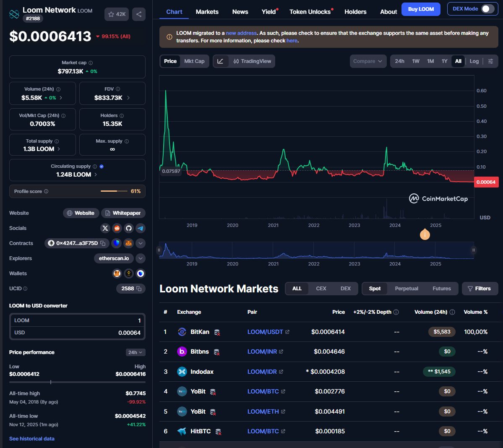This screenshot has height=448, width=503.
Task: Open the Reddit social icon
Action: coord(117,228)
